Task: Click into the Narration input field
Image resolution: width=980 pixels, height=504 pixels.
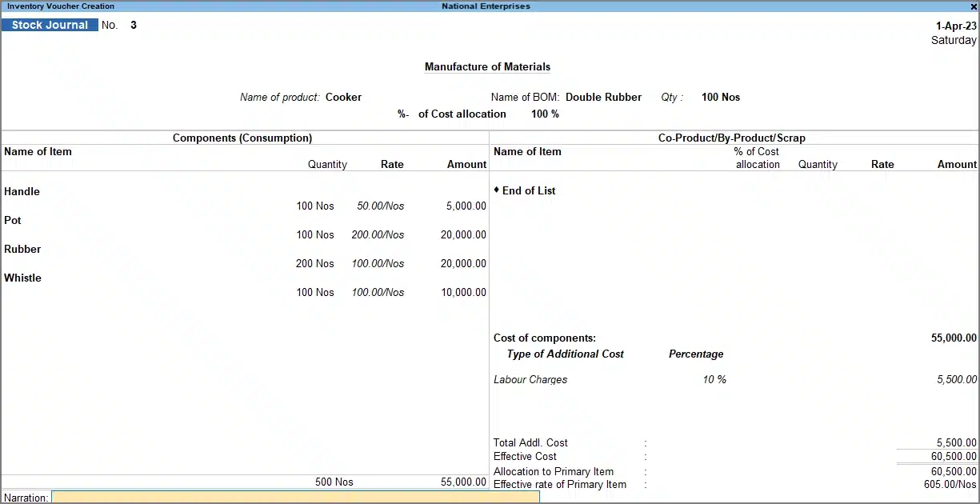Action: click(294, 498)
